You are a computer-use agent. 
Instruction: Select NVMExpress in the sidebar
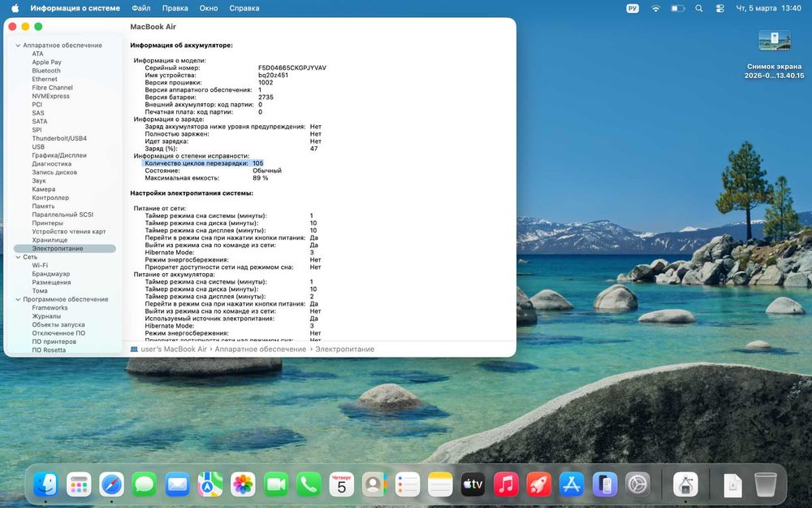point(50,96)
